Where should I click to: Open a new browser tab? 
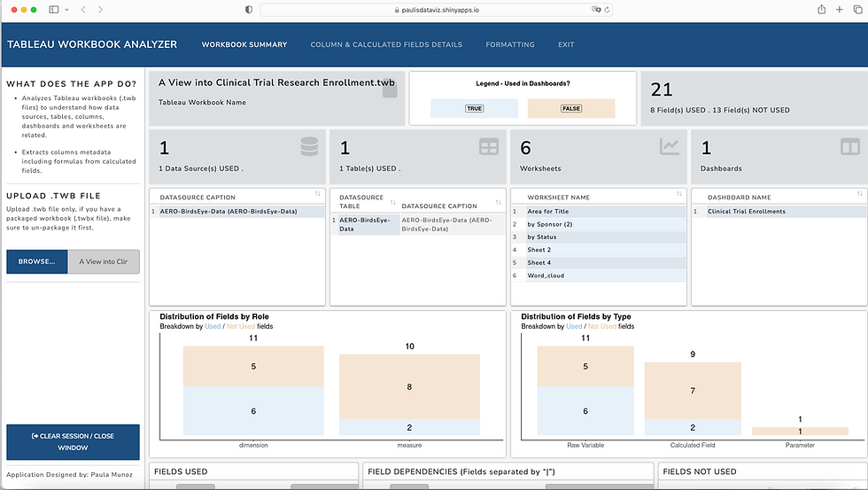pos(840,10)
